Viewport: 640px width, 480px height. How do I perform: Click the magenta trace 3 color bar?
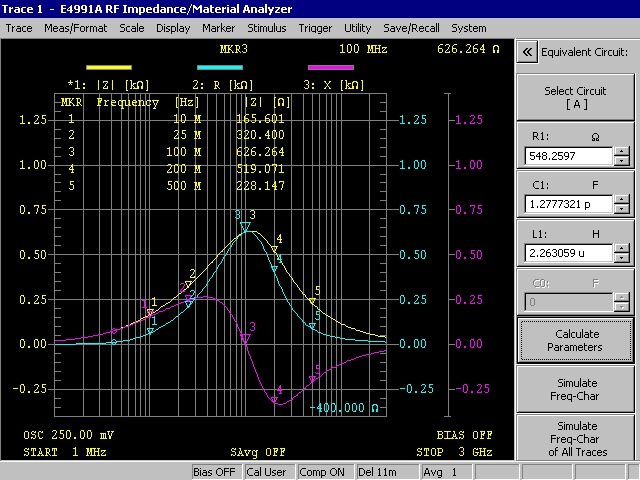[x=331, y=67]
